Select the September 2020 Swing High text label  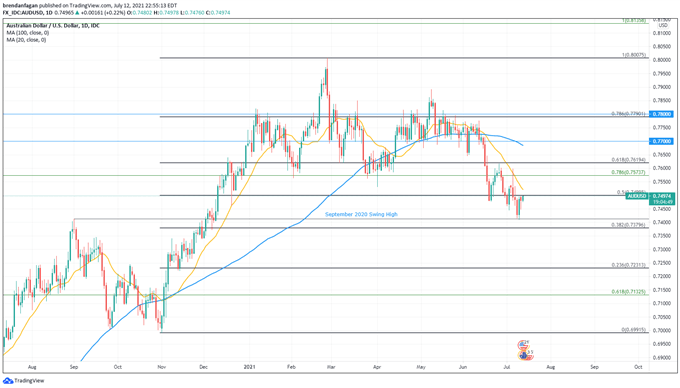pyautogui.click(x=361, y=214)
